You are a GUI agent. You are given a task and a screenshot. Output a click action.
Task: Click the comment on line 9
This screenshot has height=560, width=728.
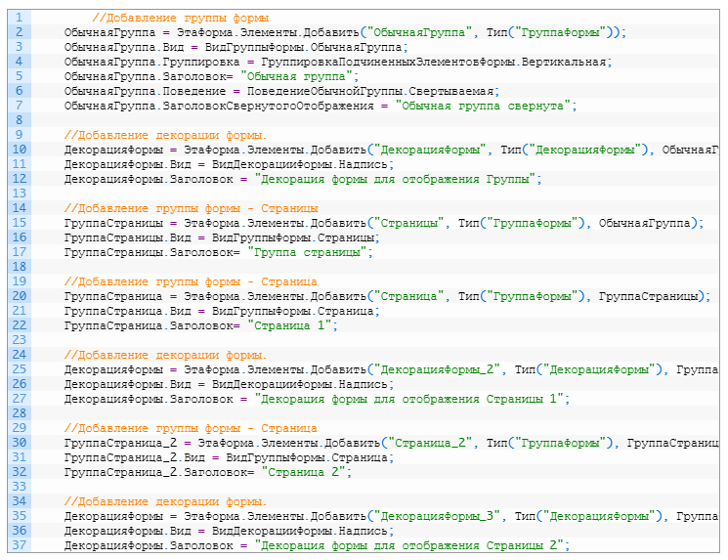pos(166,135)
